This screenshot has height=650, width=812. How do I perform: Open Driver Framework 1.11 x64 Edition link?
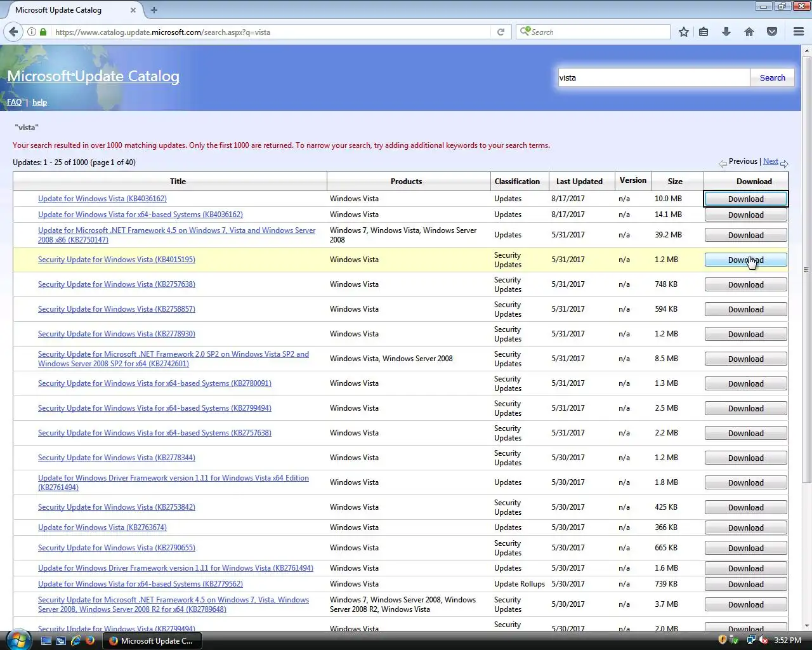pyautogui.click(x=173, y=482)
